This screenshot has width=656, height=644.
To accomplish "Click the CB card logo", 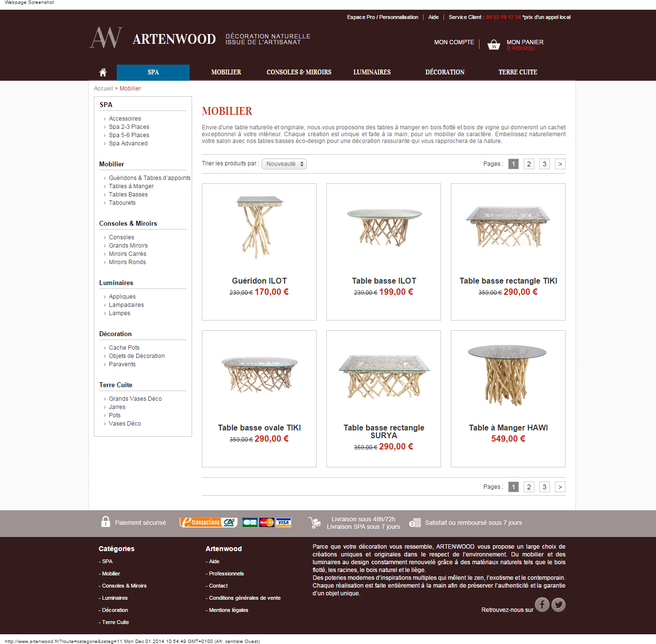I will pyautogui.click(x=250, y=522).
